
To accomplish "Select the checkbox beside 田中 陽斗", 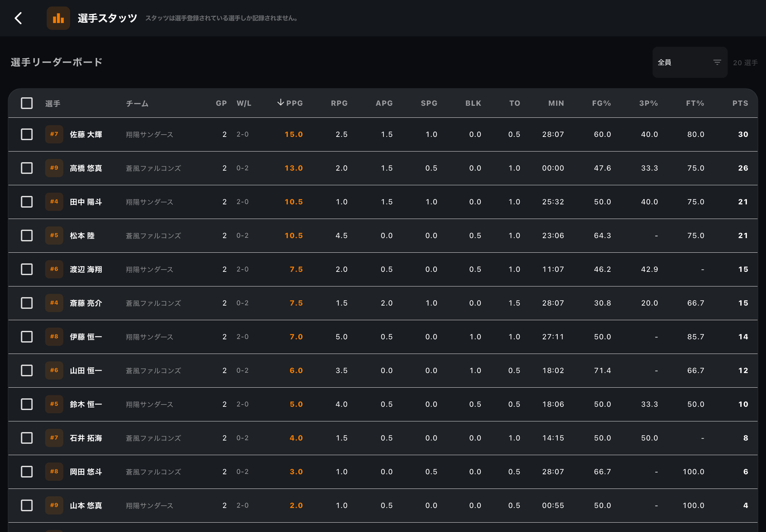I will point(27,202).
